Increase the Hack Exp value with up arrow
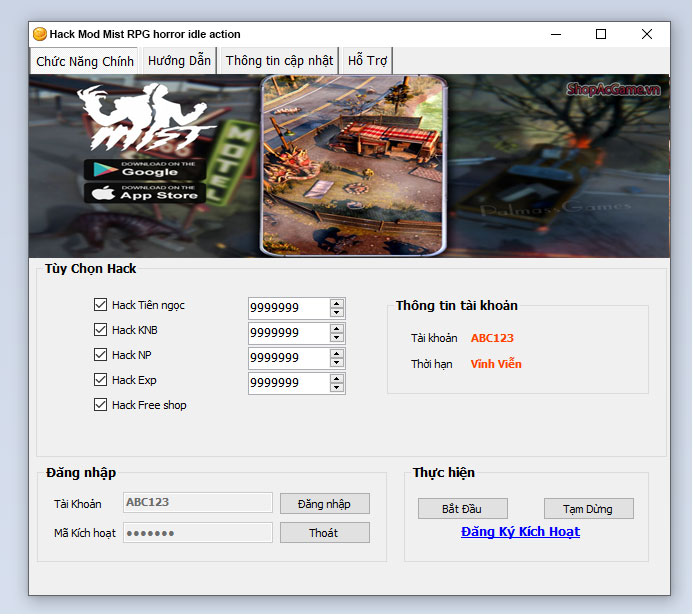 click(337, 379)
